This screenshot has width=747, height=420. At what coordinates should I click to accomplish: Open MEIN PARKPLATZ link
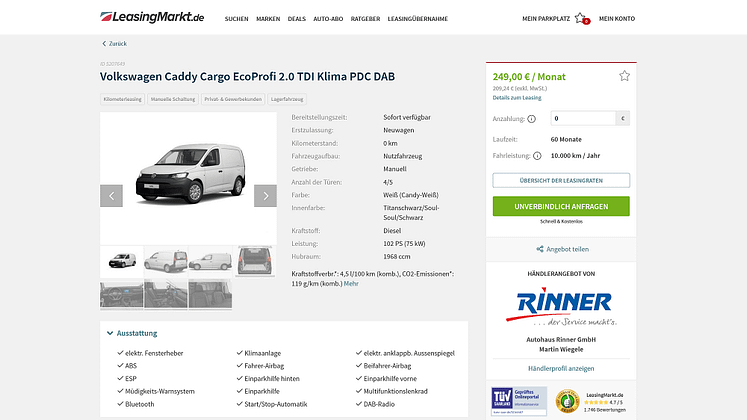point(546,19)
